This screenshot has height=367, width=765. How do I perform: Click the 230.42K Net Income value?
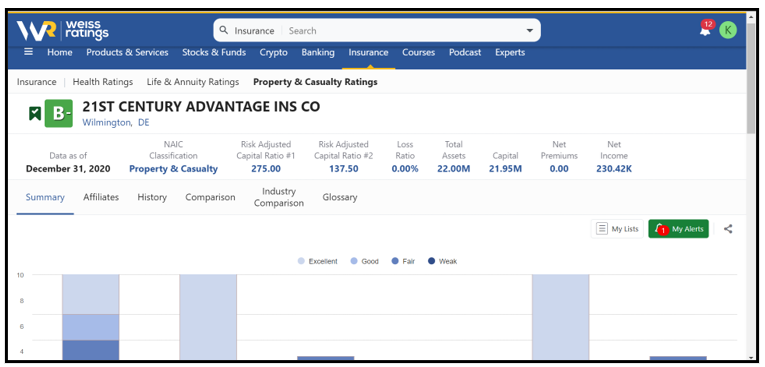pos(614,169)
